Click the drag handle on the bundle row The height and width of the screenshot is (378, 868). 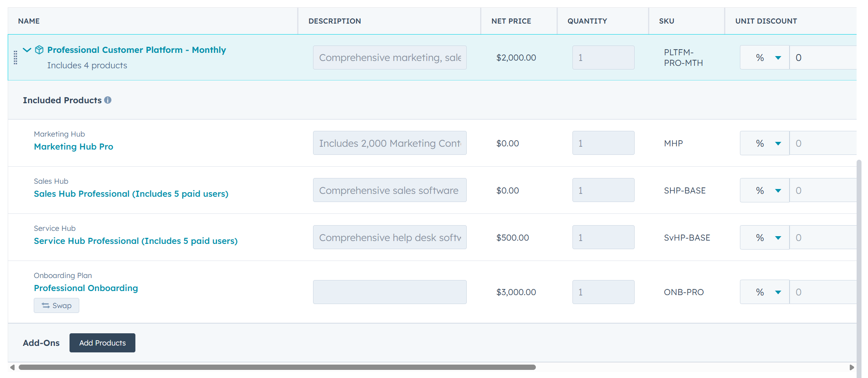coord(15,57)
